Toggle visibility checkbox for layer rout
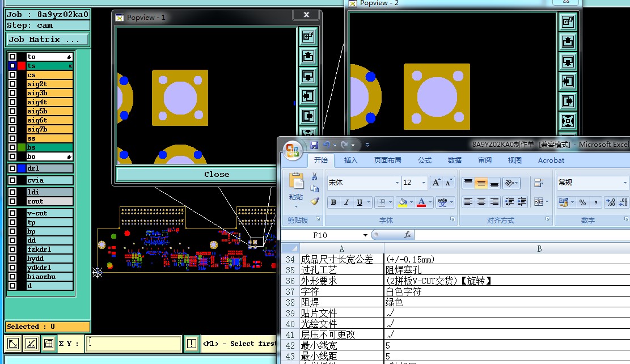 pos(12,201)
